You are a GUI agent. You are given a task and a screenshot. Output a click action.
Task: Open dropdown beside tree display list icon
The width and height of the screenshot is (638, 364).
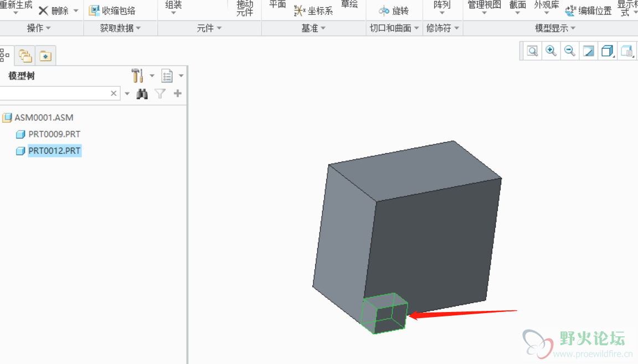coord(181,76)
